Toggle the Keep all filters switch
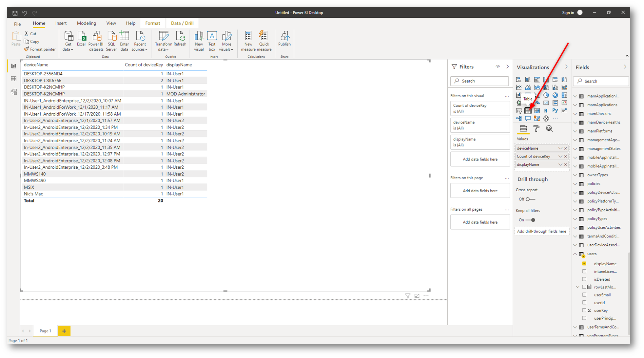The width and height of the screenshot is (644, 358). click(530, 220)
